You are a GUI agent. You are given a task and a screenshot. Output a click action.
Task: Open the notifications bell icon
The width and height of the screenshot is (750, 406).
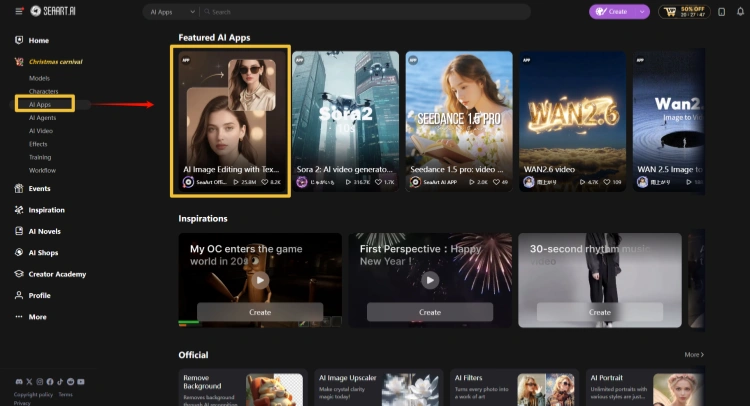coord(740,11)
